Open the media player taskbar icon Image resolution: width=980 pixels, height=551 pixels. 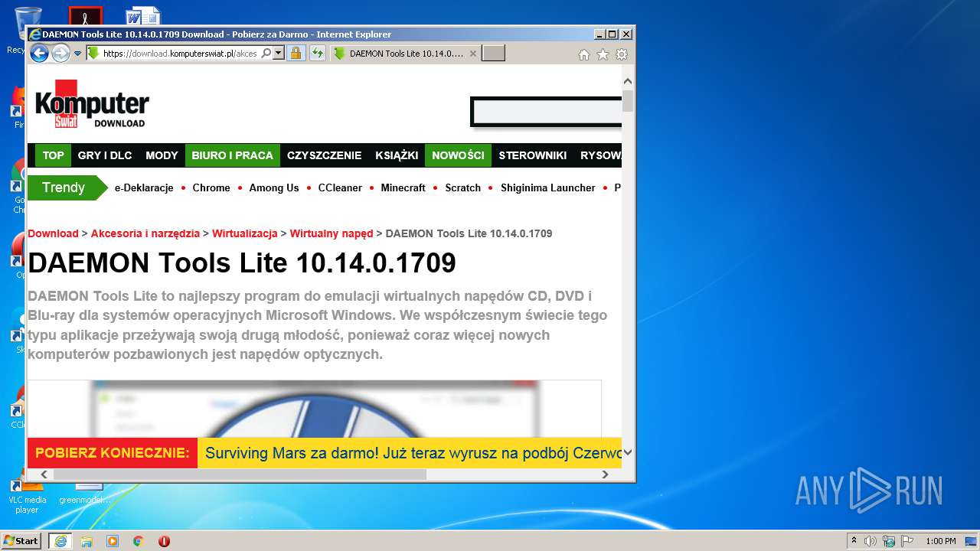tap(113, 541)
